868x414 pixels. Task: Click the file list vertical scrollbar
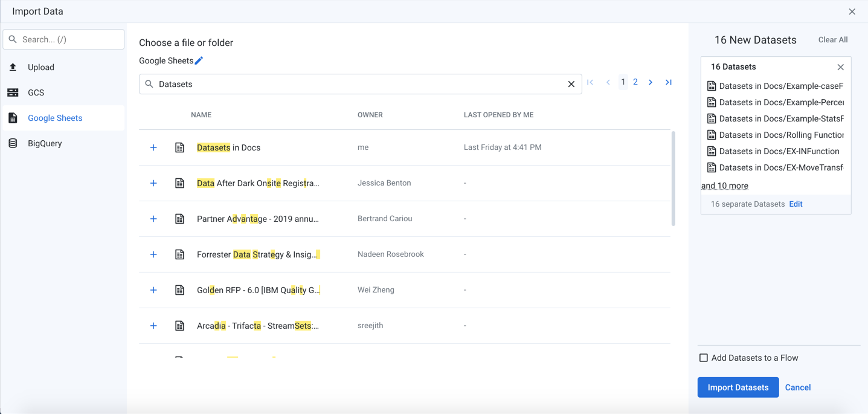pyautogui.click(x=673, y=178)
